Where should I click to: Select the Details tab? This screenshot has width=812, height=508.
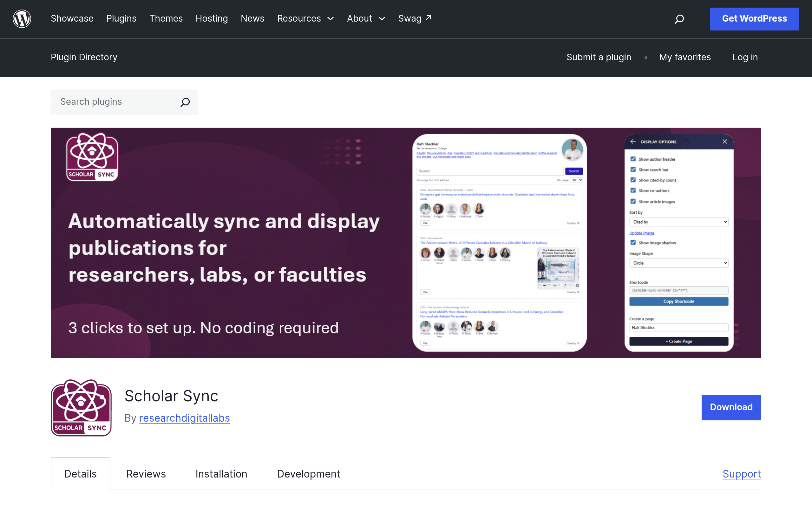coord(81,474)
